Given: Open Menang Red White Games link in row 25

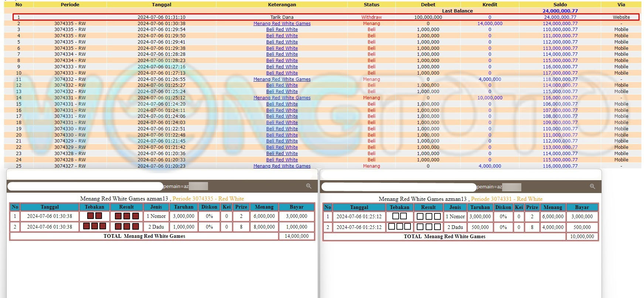Looking at the screenshot, I should tap(282, 166).
